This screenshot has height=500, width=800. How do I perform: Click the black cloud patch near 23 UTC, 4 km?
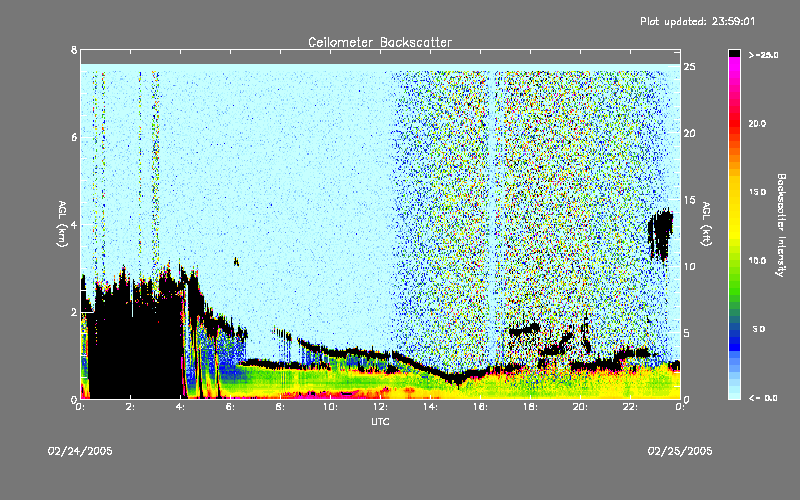click(x=661, y=234)
